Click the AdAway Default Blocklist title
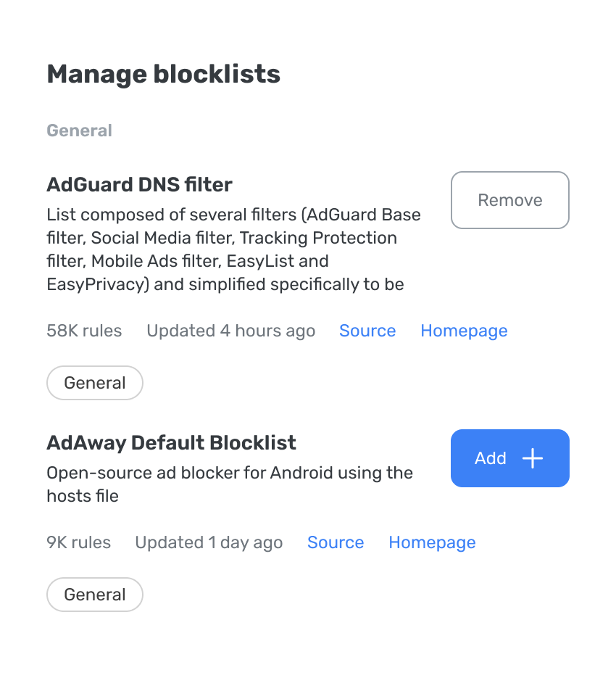This screenshot has width=616, height=699. pyautogui.click(x=171, y=443)
